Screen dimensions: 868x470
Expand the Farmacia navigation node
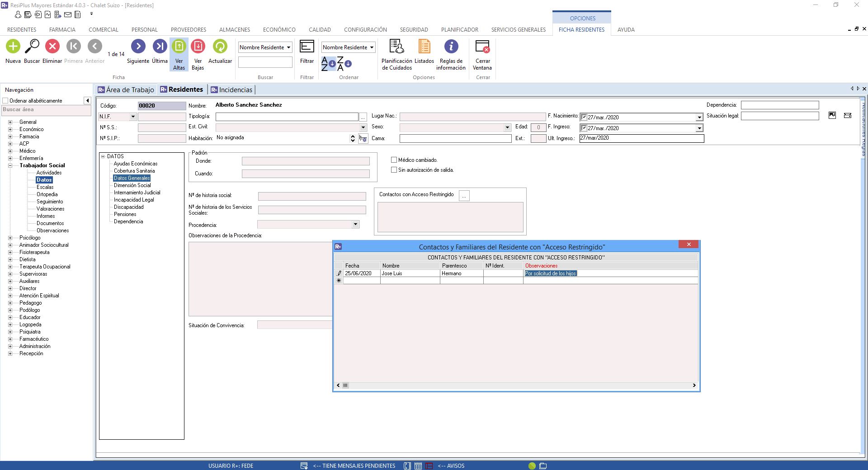pos(10,136)
